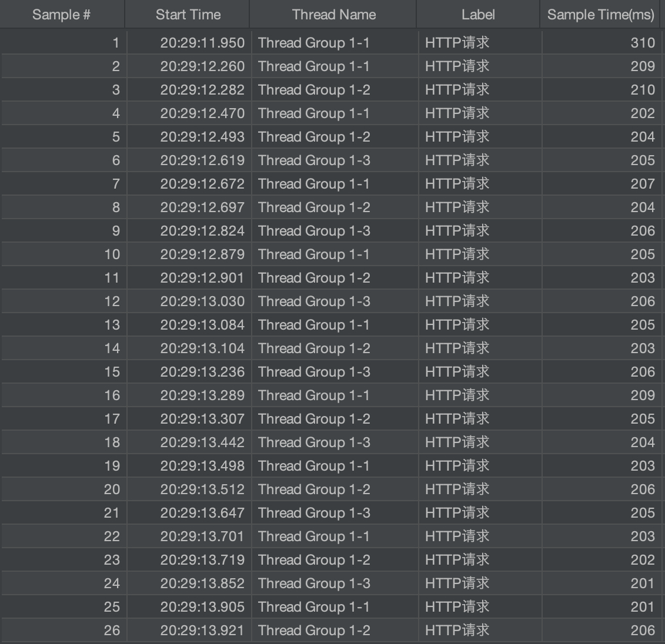Click Thread Group 1-2 in row 20
Viewport: 665px width, 644px height.
coord(314,489)
